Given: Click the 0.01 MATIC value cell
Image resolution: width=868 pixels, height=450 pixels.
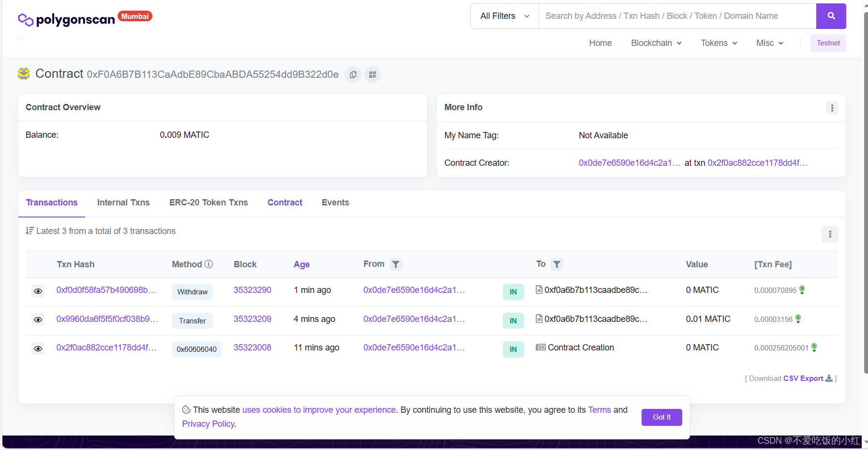Looking at the screenshot, I should (708, 319).
